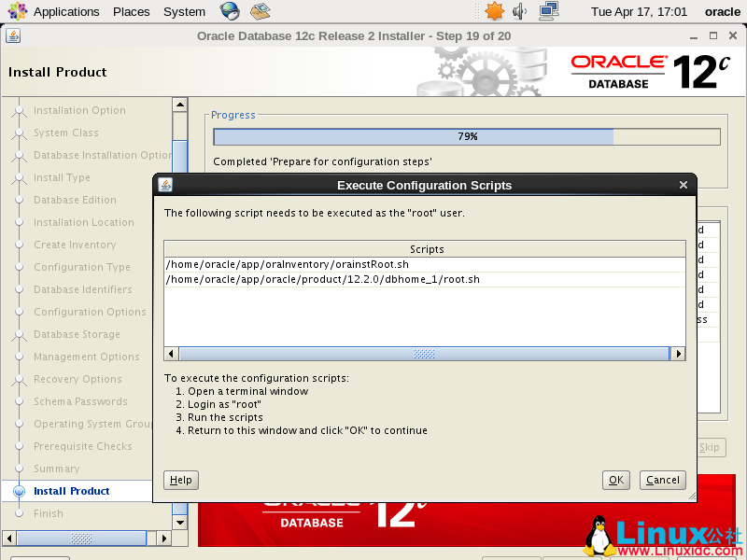Open the text editor panel launcher

click(261, 11)
